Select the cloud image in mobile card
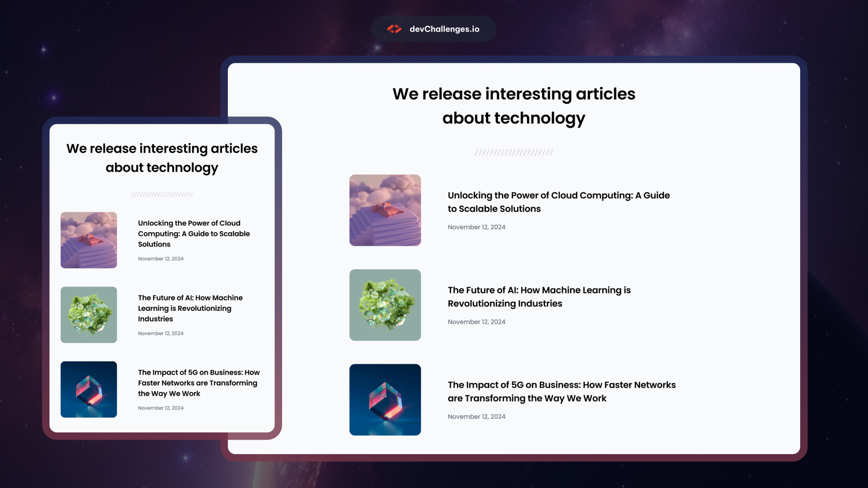The image size is (868, 488). coord(89,240)
